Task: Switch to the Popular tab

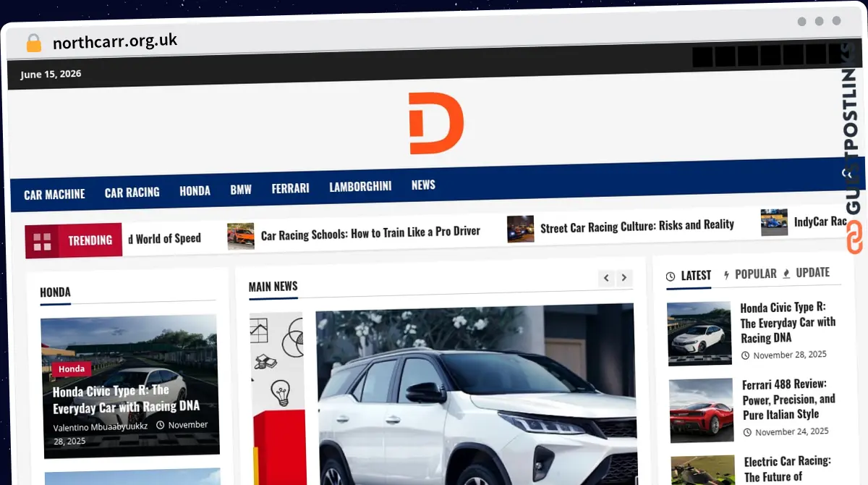Action: tap(755, 274)
